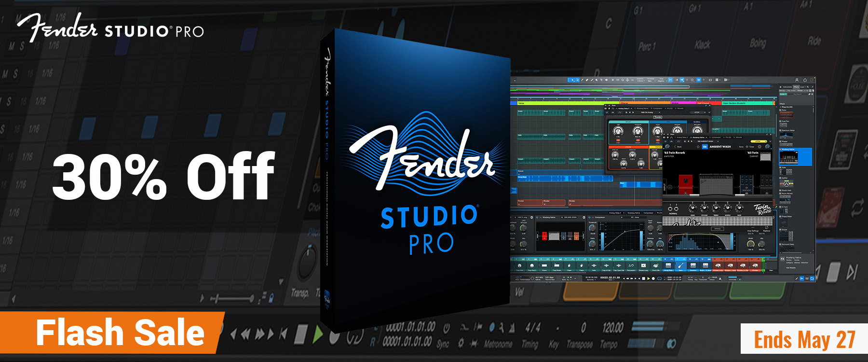
Task: Click the Fender Studio Pro logo
Action: (x=110, y=28)
